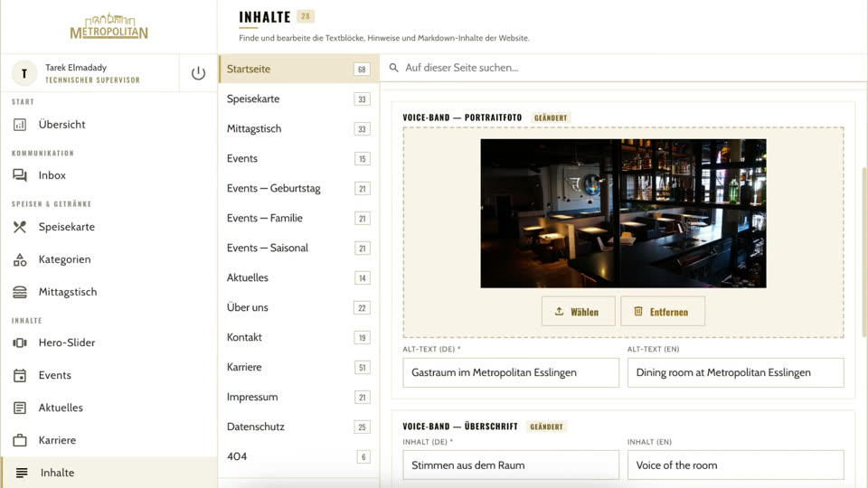
Task: Click the page vertical scrollbar
Action: 864,252
